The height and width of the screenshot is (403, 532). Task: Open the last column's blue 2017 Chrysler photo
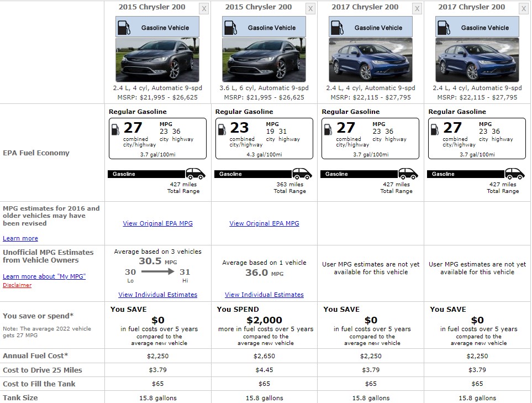477,60
